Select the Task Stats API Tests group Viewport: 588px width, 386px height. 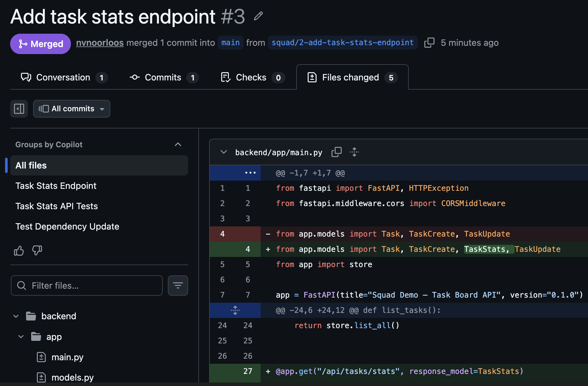(57, 206)
